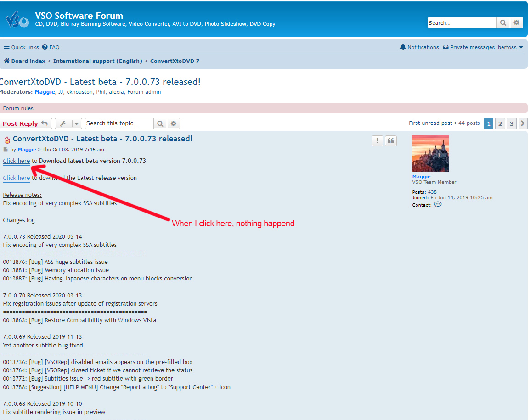Click Maggie's contact speech bubble icon
This screenshot has width=530, height=420.
[438, 205]
